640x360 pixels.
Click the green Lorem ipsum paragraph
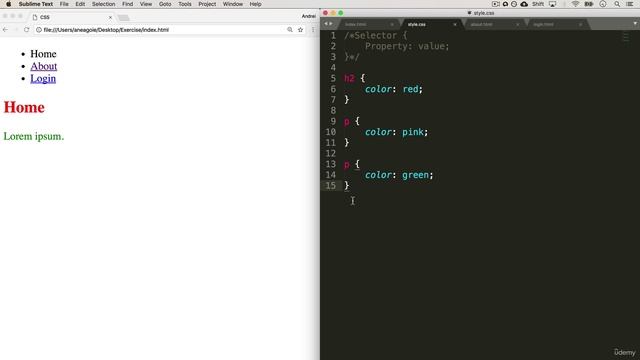click(x=34, y=136)
